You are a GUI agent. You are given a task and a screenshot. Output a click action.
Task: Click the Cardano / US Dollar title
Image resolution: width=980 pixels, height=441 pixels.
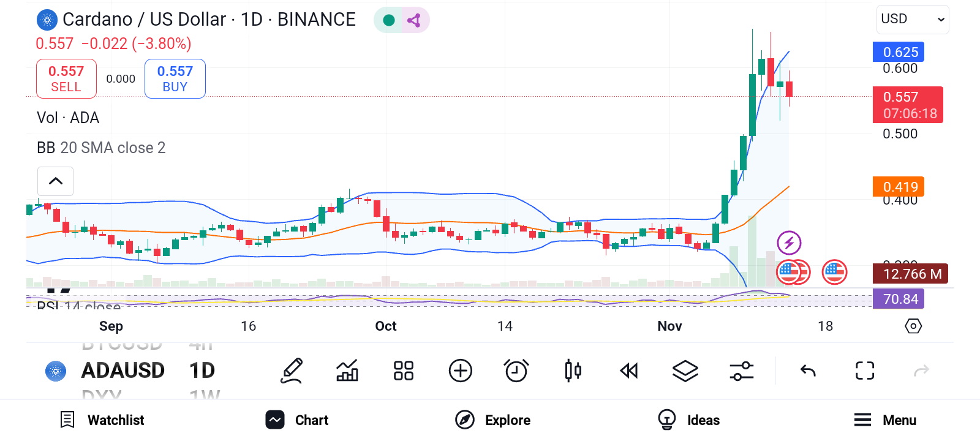pyautogui.click(x=209, y=20)
